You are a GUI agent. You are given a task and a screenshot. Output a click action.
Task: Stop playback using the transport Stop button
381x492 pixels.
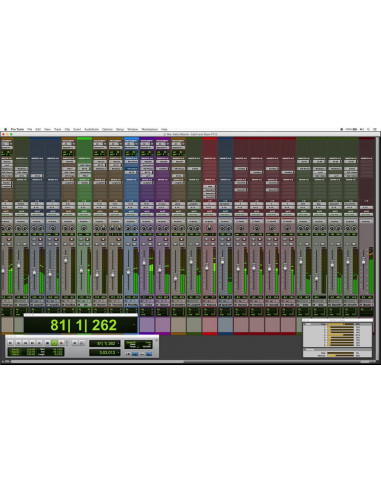tap(48, 343)
